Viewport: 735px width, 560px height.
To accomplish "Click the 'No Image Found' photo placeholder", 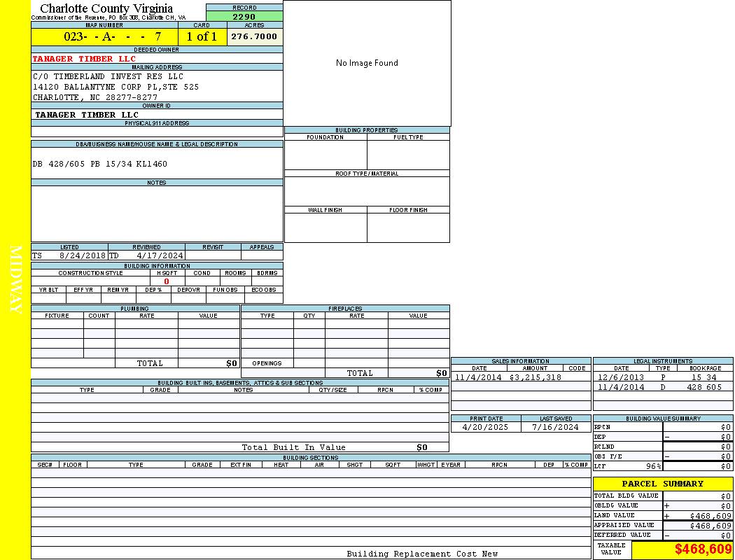I will [367, 63].
